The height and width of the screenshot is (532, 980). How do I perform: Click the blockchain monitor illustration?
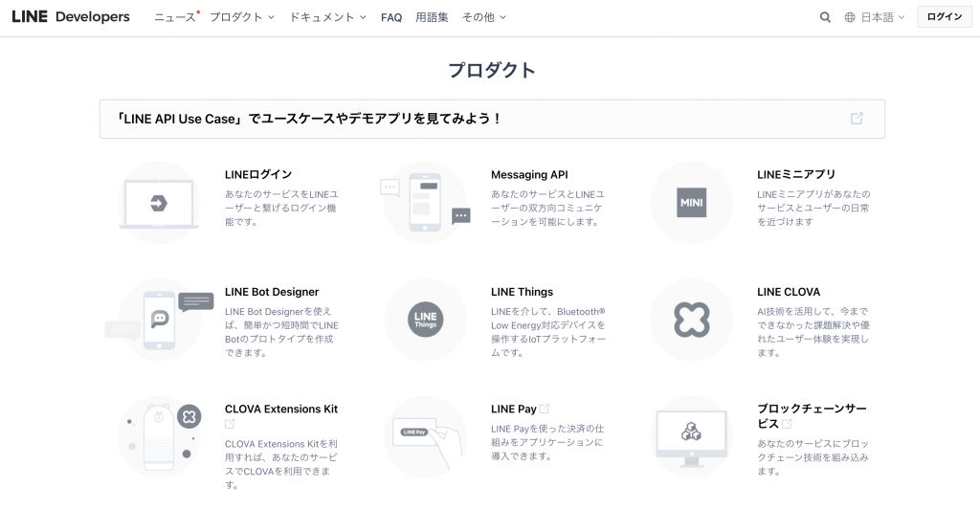(691, 437)
